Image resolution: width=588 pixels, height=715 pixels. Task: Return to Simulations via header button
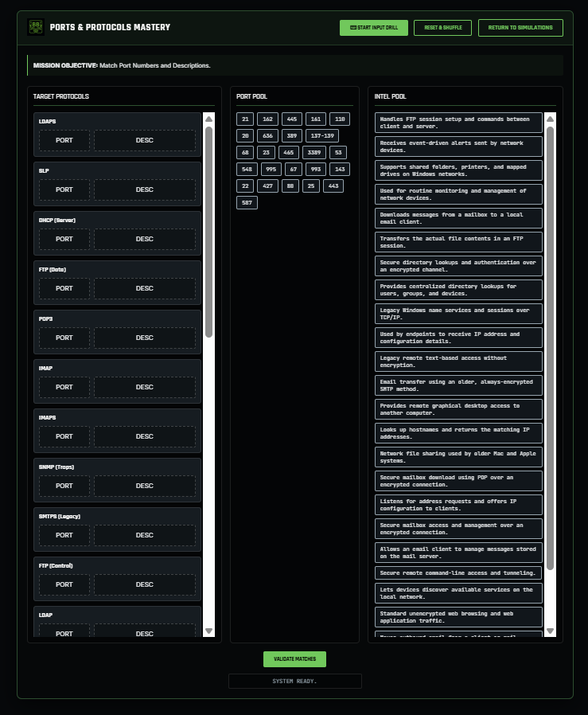click(520, 28)
